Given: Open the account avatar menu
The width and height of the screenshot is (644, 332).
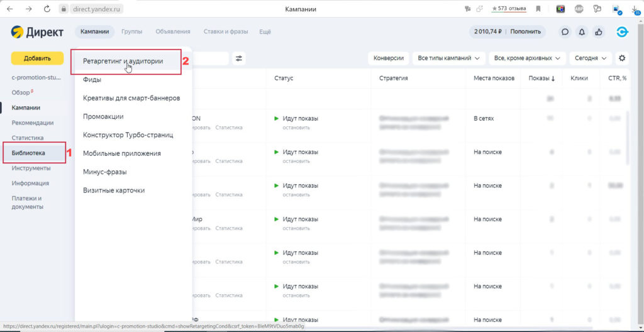Looking at the screenshot, I should [622, 32].
